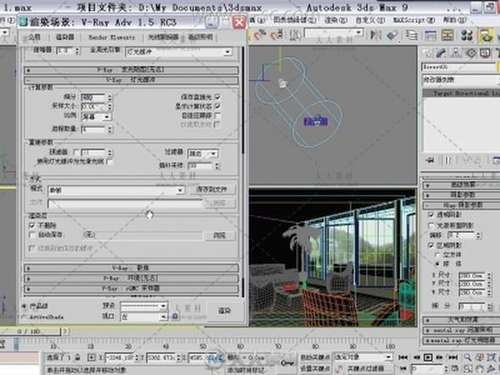
Task: Go to the start frame button
Action: click(x=403, y=357)
